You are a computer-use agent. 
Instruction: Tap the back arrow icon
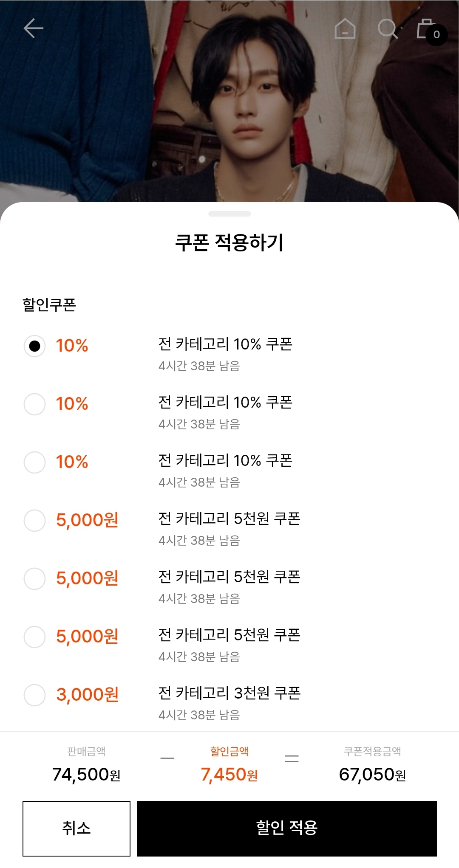[x=33, y=28]
